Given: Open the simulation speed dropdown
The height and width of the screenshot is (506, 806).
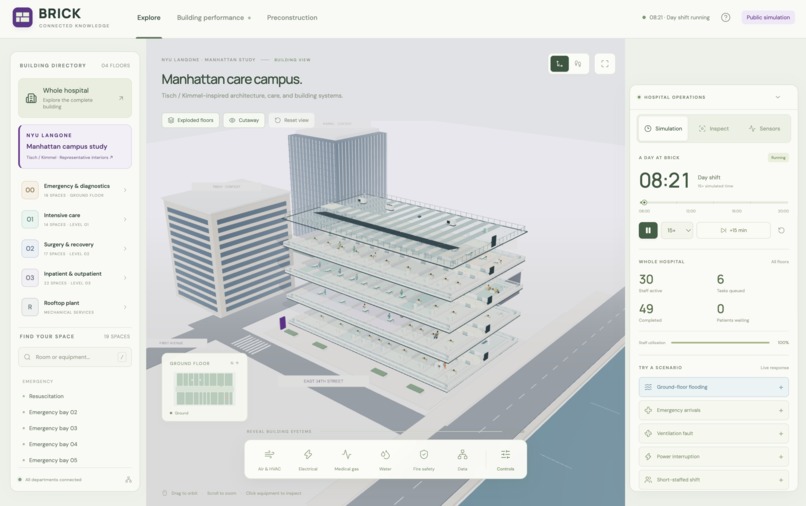Looking at the screenshot, I should tap(677, 230).
